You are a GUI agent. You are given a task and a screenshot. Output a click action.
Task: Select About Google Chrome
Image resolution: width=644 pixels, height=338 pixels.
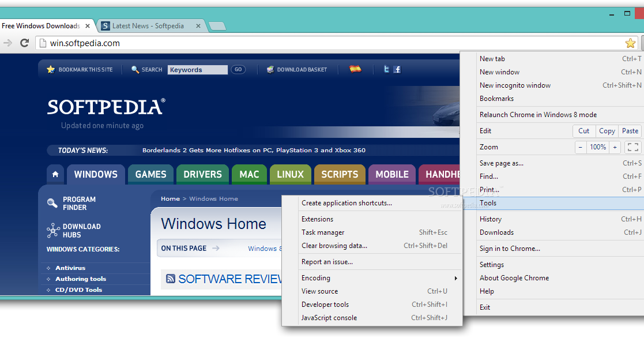(553, 278)
